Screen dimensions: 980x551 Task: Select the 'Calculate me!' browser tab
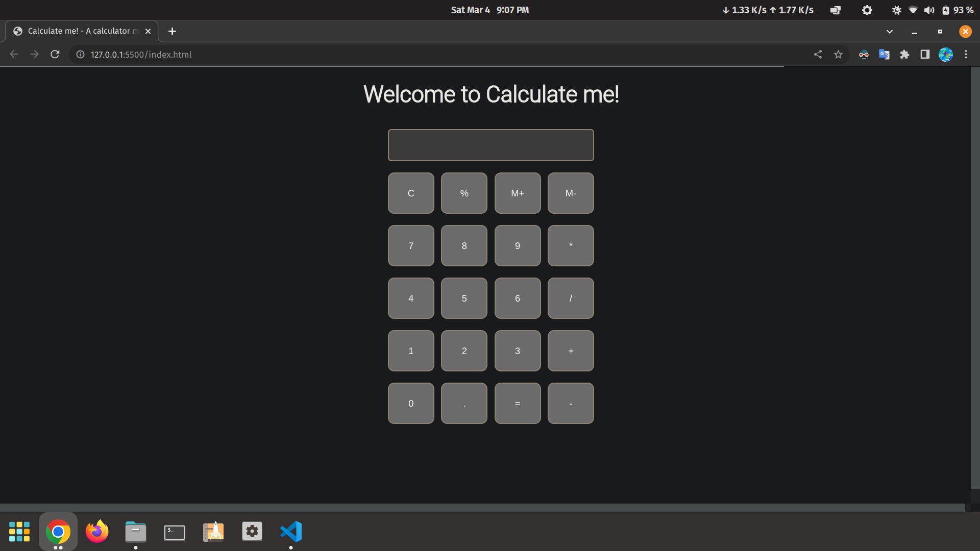pyautogui.click(x=77, y=31)
